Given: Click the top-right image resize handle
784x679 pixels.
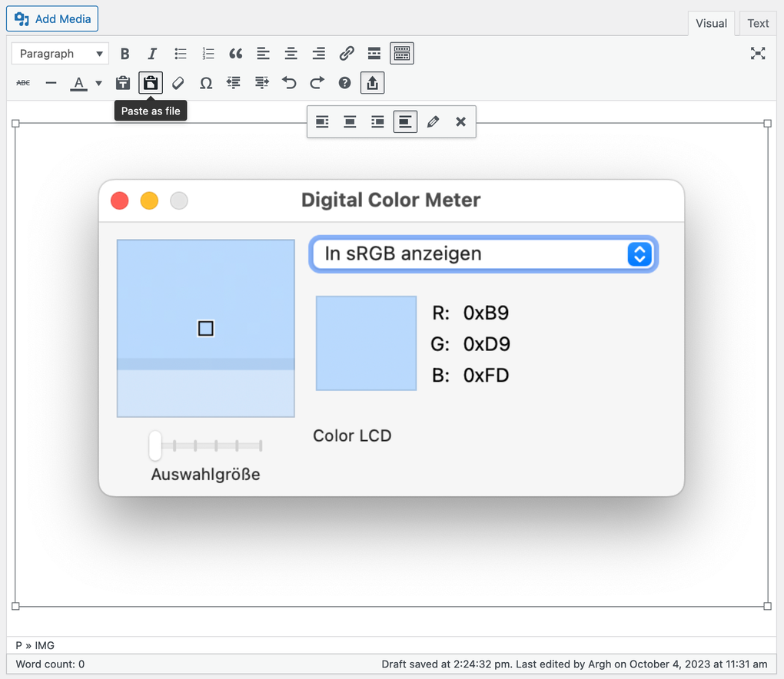Looking at the screenshot, I should (768, 124).
